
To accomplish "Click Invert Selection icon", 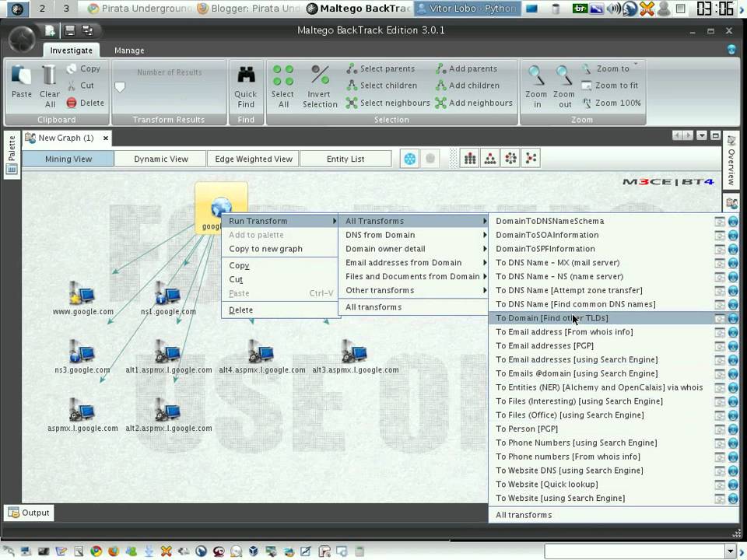I will [320, 76].
